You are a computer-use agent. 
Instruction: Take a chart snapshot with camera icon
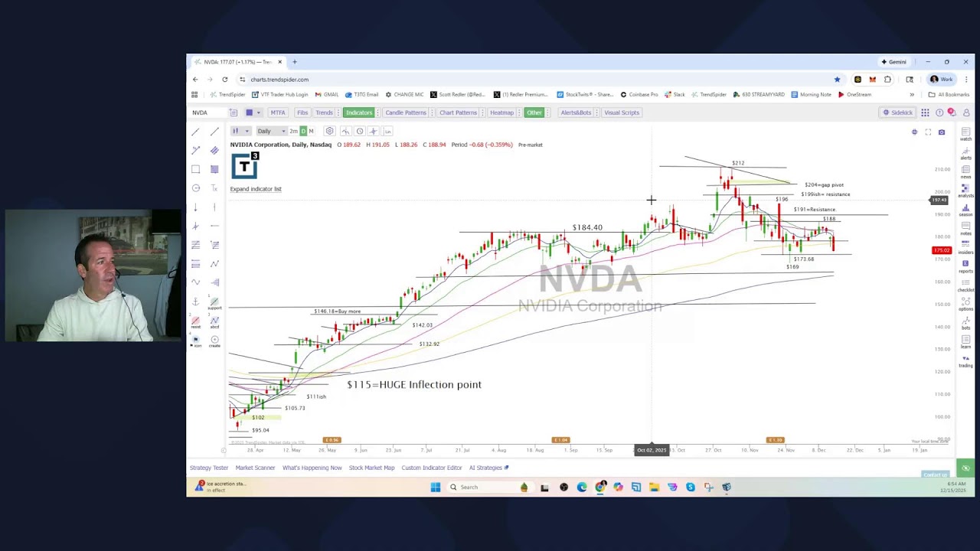pyautogui.click(x=942, y=132)
